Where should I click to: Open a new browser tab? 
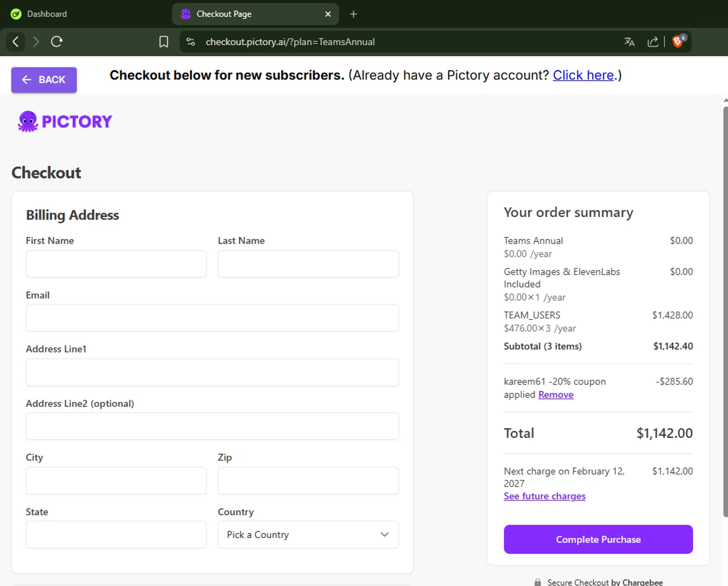point(353,14)
